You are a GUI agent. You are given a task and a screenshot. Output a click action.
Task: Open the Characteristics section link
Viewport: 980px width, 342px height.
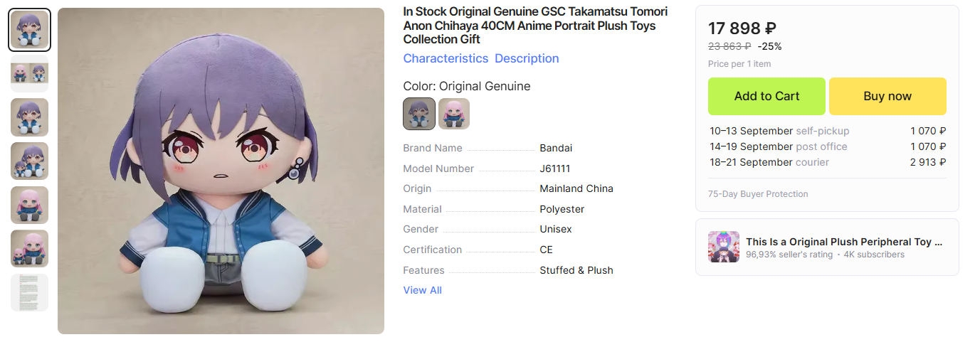point(446,58)
